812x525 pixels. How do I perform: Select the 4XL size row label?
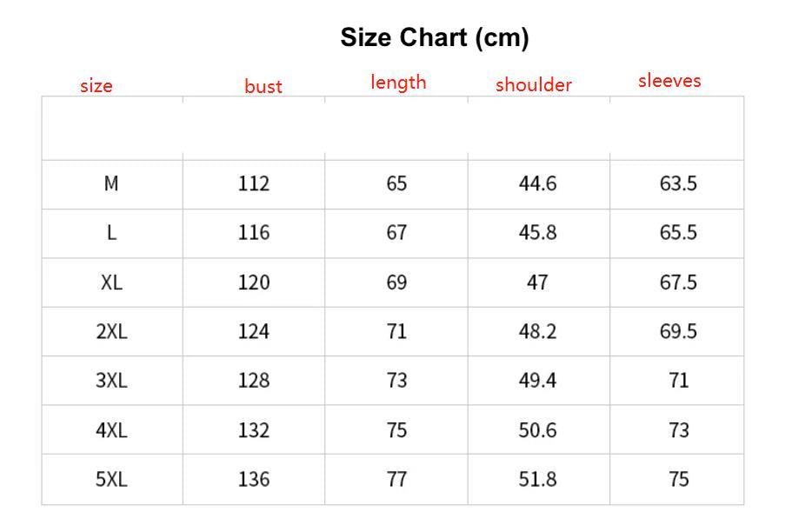pyautogui.click(x=111, y=430)
